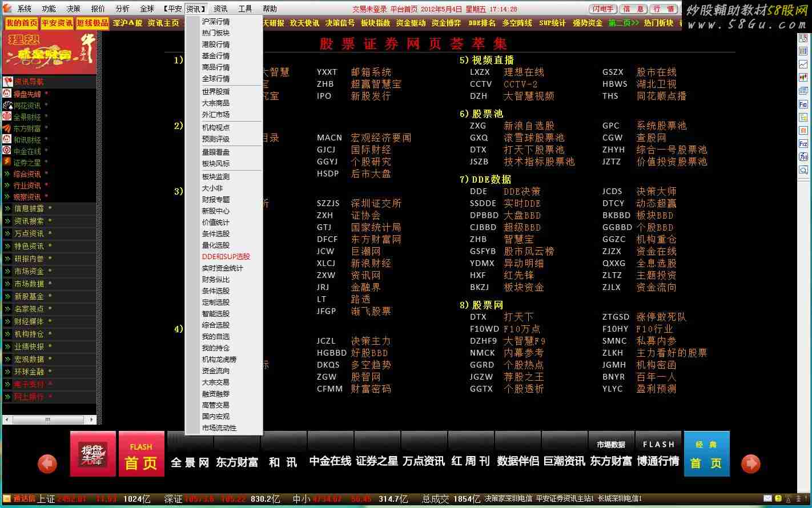Click the app logo icon in menu bar

coord(7,9)
